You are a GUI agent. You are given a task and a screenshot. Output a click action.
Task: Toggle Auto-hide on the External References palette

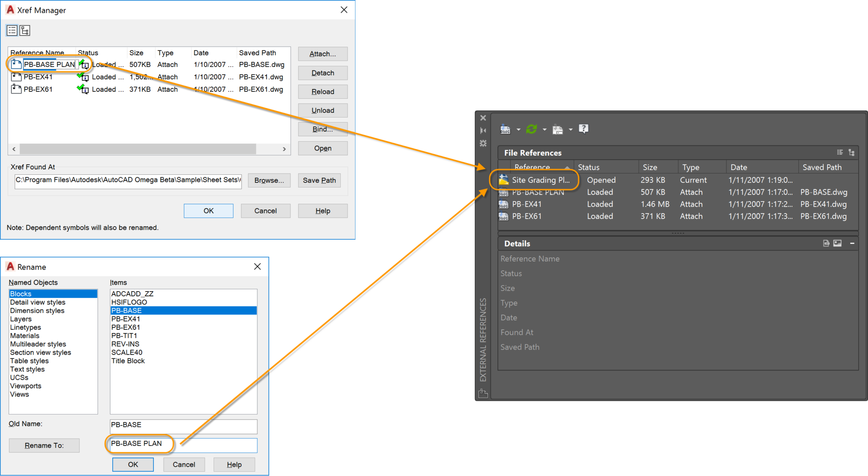coord(483,130)
